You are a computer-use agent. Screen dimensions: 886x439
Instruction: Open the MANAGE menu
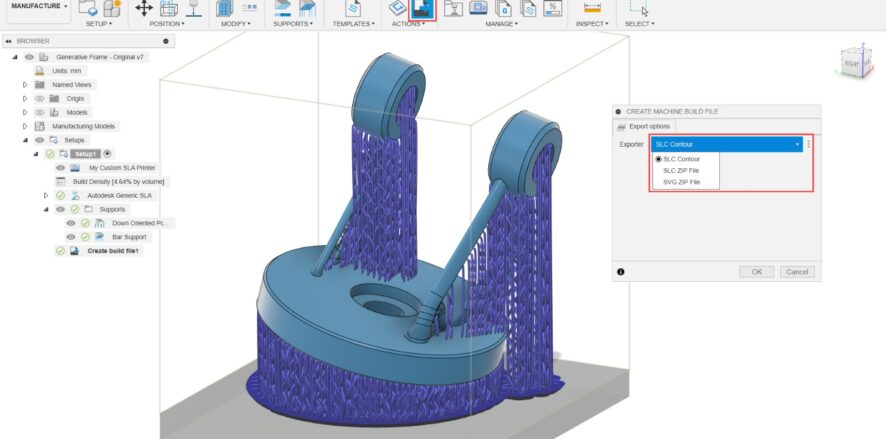501,24
